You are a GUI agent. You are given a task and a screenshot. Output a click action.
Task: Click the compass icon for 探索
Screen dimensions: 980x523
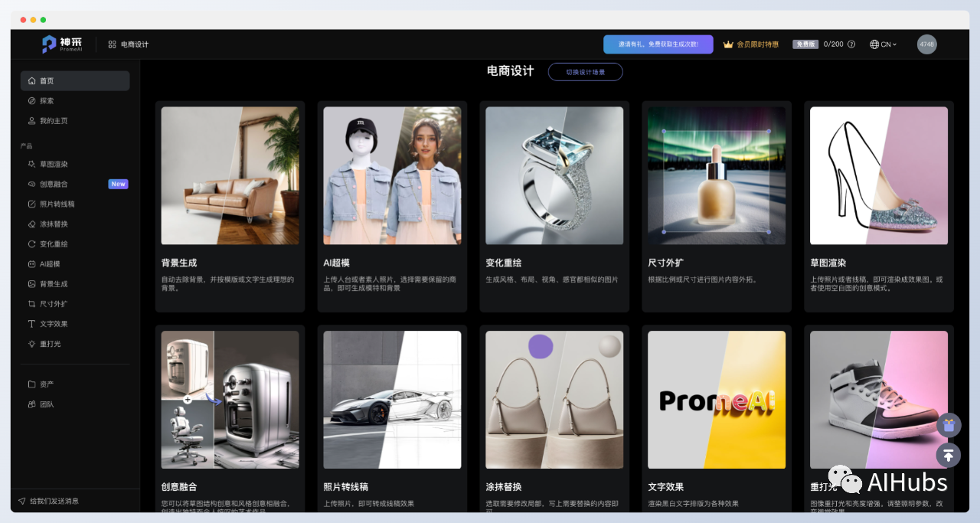(31, 101)
